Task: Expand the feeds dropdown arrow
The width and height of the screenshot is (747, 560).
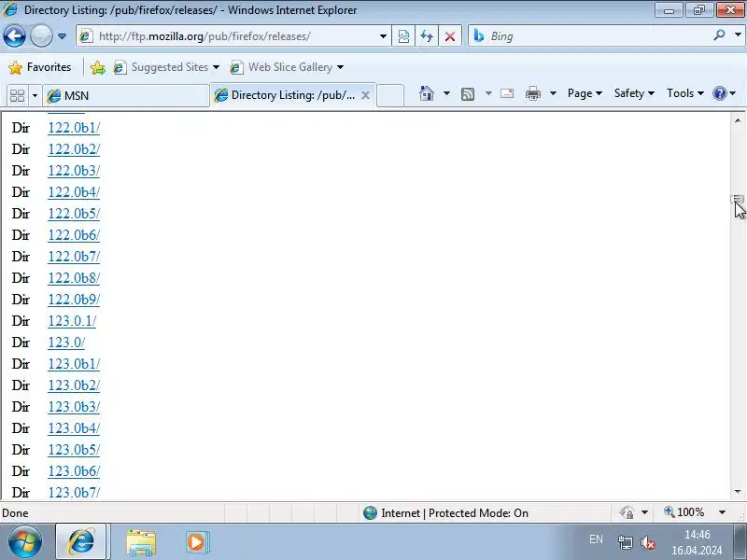Action: 488,93
